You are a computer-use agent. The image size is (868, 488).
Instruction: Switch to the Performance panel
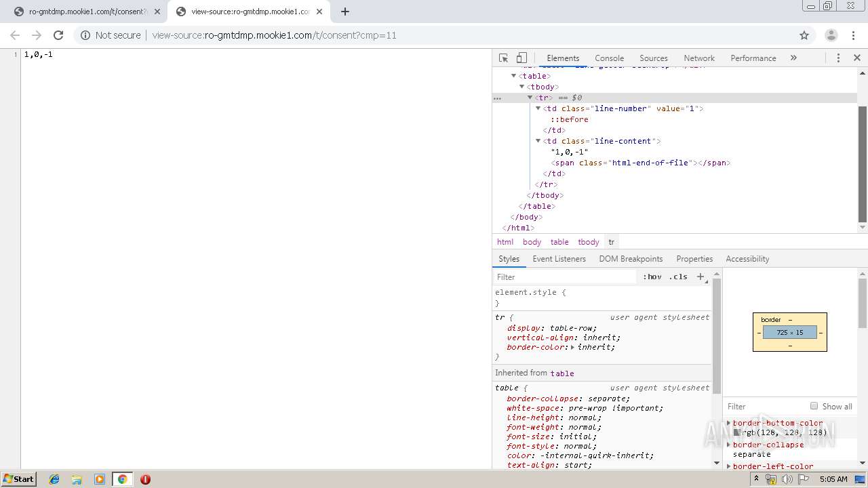(x=753, y=58)
